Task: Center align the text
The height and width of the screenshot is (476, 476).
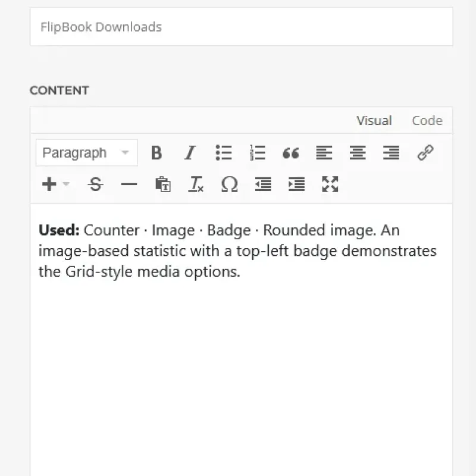Action: click(358, 152)
